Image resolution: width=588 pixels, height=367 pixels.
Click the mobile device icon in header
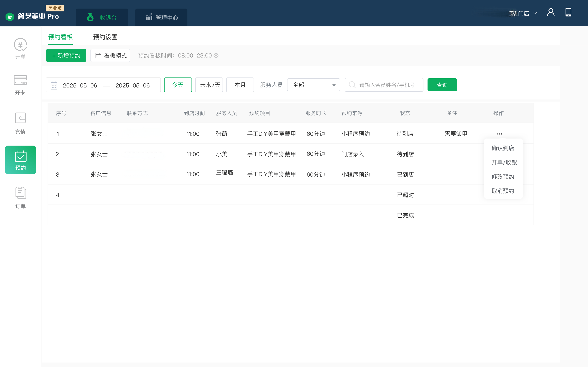point(568,12)
